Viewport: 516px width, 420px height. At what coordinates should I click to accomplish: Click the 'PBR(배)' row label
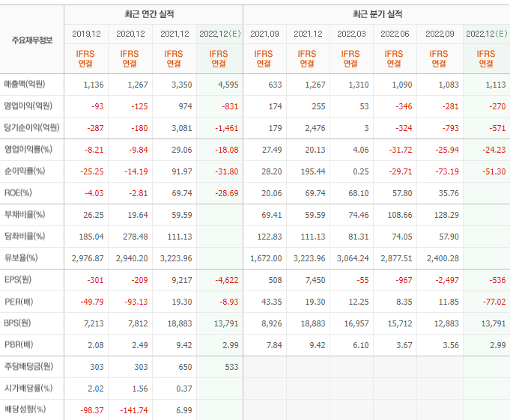pos(19,345)
